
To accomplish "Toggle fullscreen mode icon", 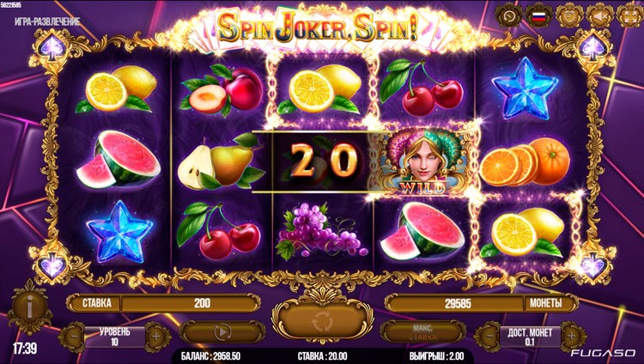I will 629,15.
